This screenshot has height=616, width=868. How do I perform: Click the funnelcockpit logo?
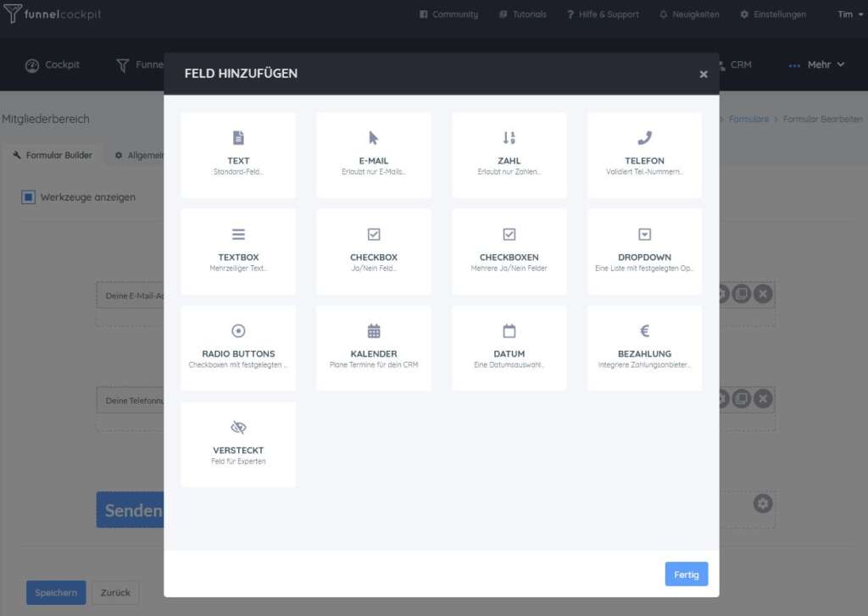[53, 14]
